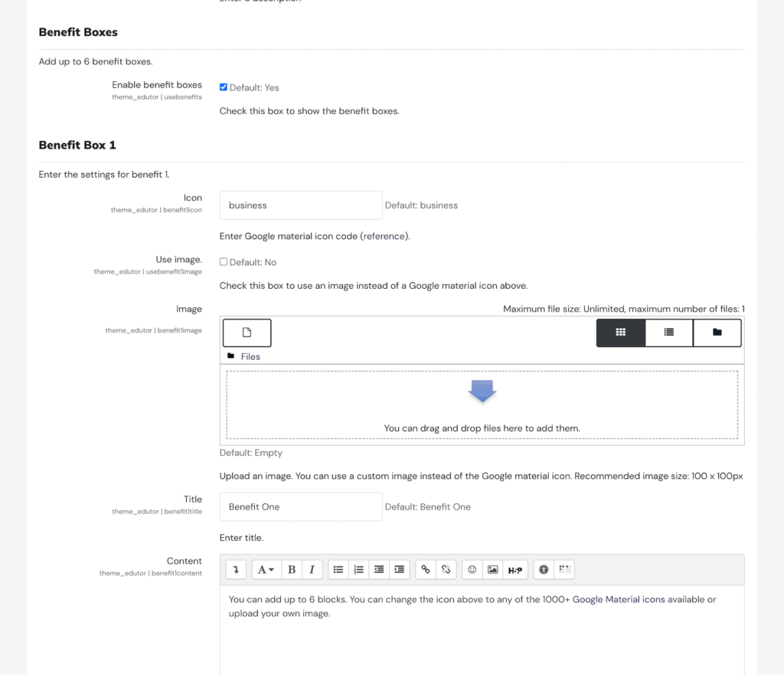
Task: Click the Add file icon in Image
Action: click(247, 333)
